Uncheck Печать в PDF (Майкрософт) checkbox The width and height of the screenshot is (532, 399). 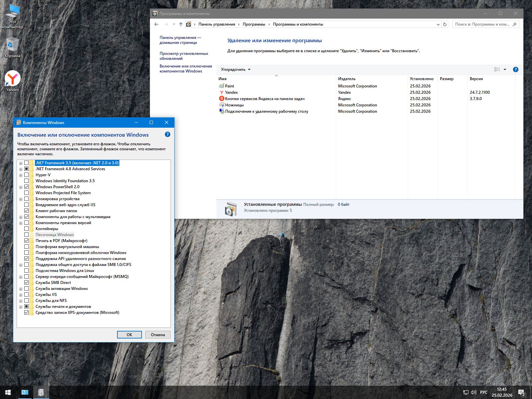(27, 241)
